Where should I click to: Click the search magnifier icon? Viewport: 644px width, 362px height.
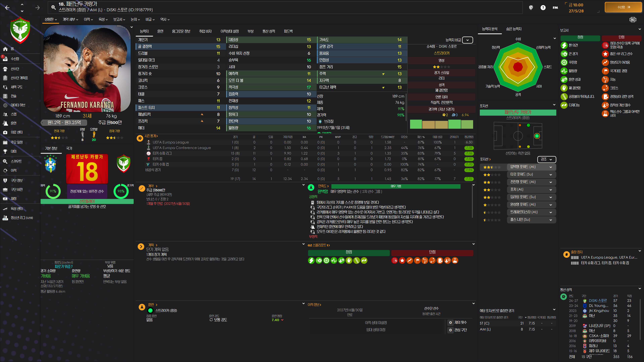point(53,7)
